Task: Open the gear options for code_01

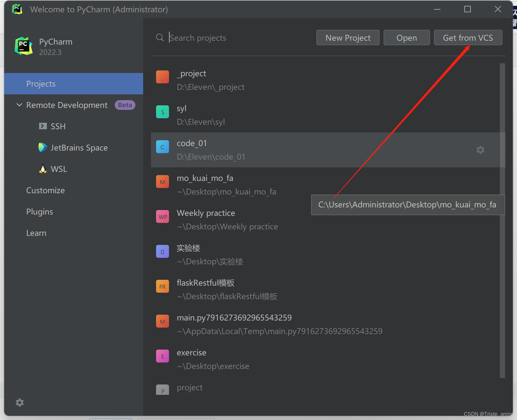Action: click(480, 150)
